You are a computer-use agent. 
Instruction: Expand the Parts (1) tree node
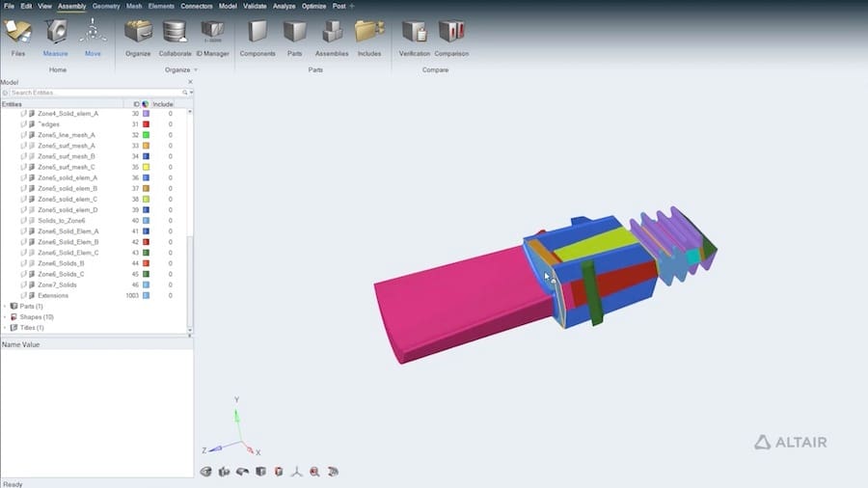(x=5, y=306)
